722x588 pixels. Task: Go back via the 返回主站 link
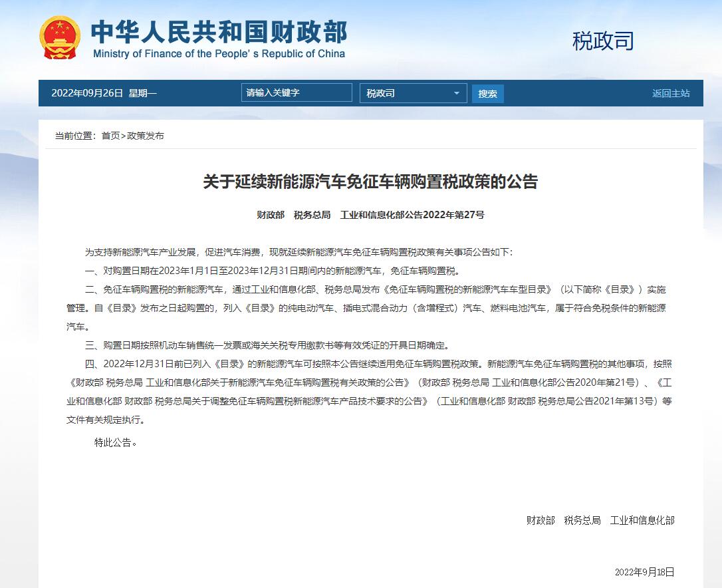670,93
